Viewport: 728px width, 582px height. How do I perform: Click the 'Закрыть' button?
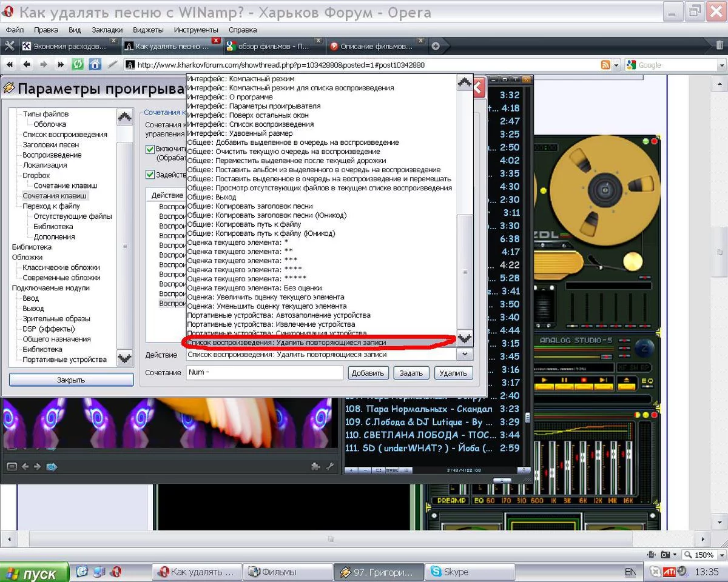pos(71,380)
